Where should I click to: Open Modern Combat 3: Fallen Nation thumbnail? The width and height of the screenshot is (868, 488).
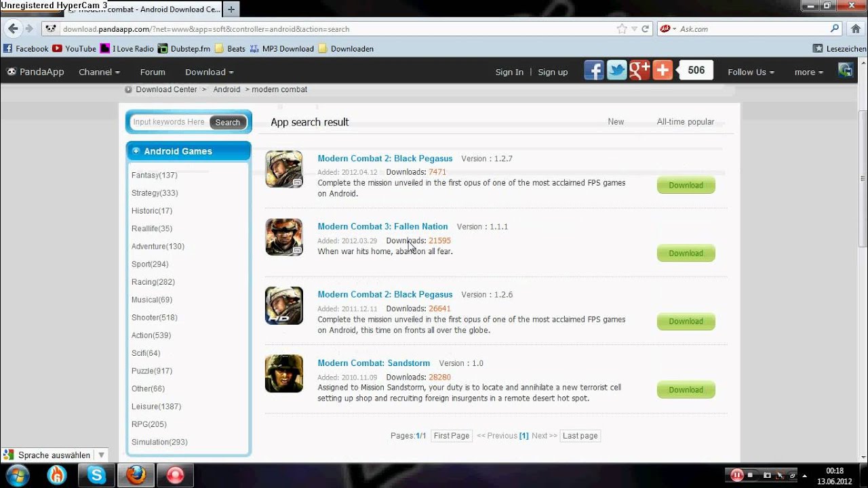(284, 237)
